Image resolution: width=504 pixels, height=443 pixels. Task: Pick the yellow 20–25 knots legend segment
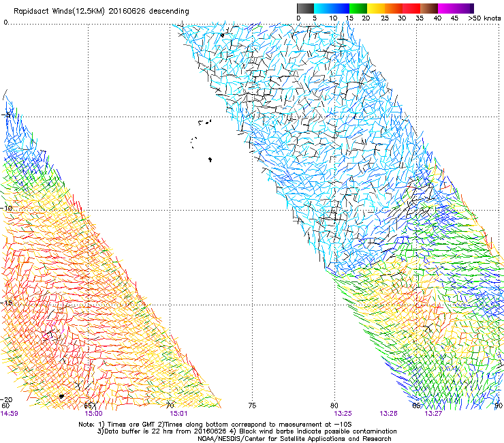coord(376,8)
